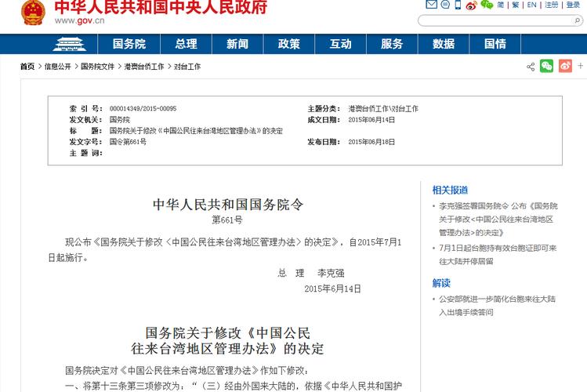Click the signature 总理 李克强
This screenshot has height=392, width=587.
point(311,274)
